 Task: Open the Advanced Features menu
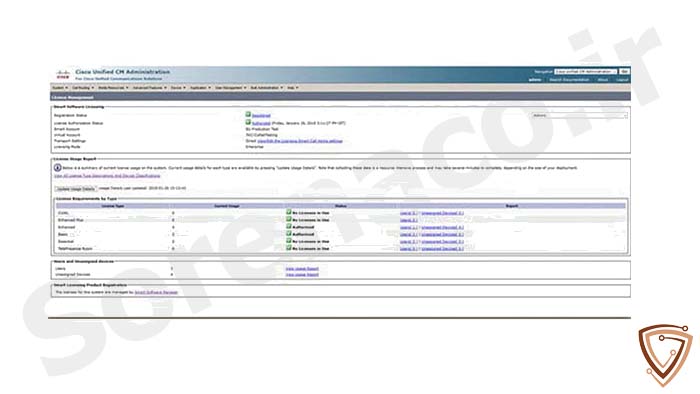(150, 88)
